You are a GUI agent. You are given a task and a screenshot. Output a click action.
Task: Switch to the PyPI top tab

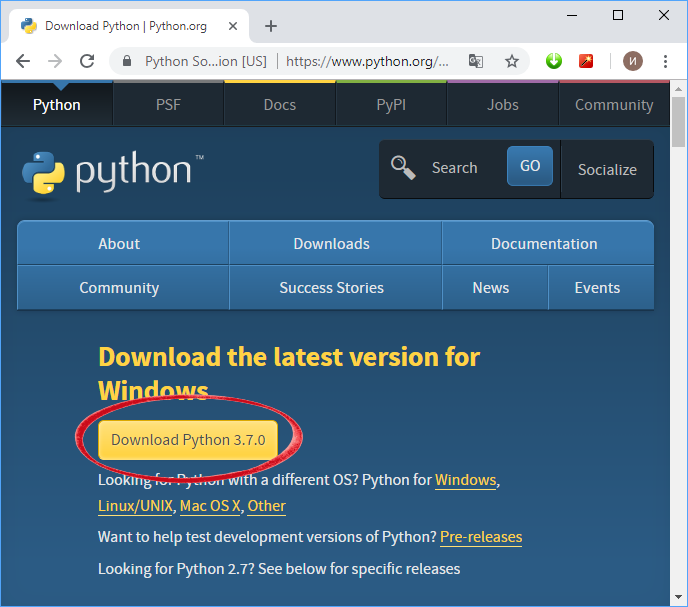(391, 105)
